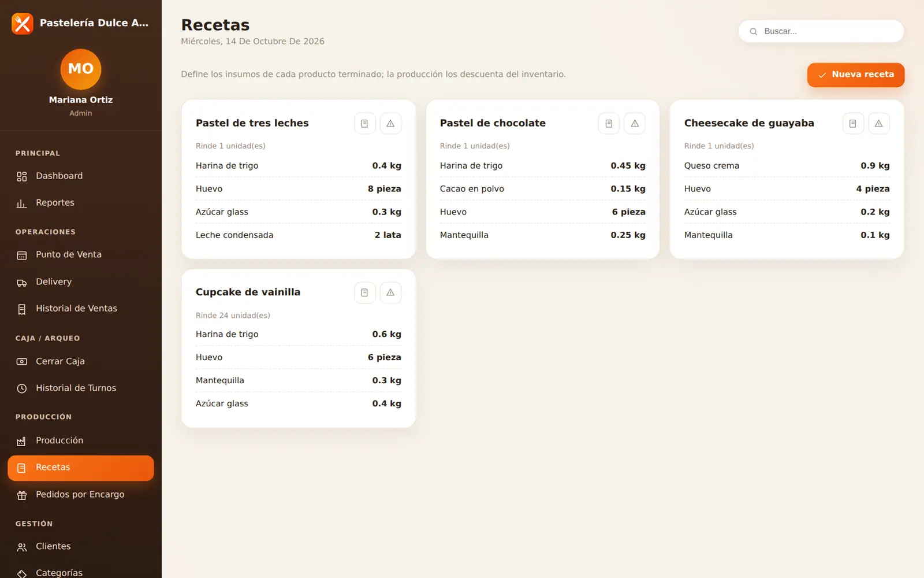Navigate to Pedidos por Encargo
The height and width of the screenshot is (578, 924).
tap(81, 495)
